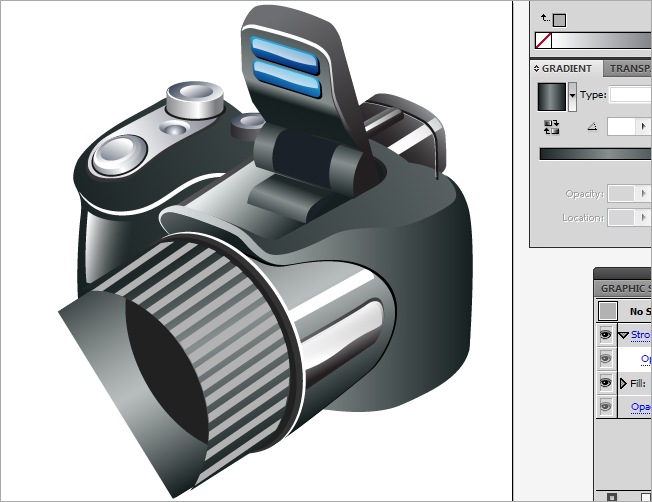Expand the Fill row triangle
The image size is (652, 502).
(x=623, y=383)
